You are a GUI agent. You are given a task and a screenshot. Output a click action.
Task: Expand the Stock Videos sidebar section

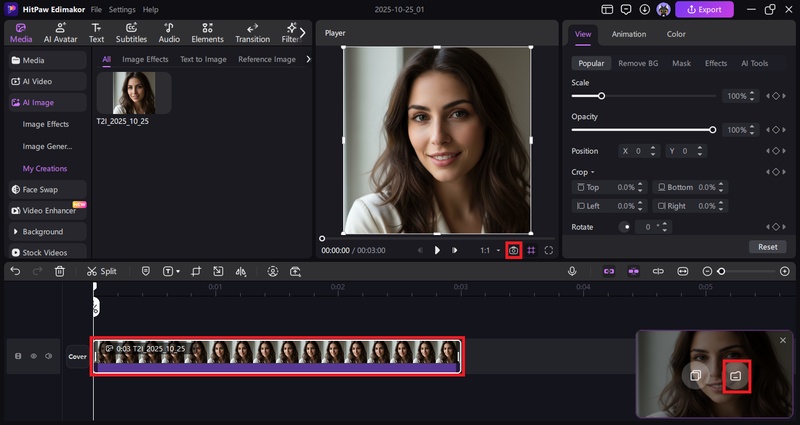46,252
